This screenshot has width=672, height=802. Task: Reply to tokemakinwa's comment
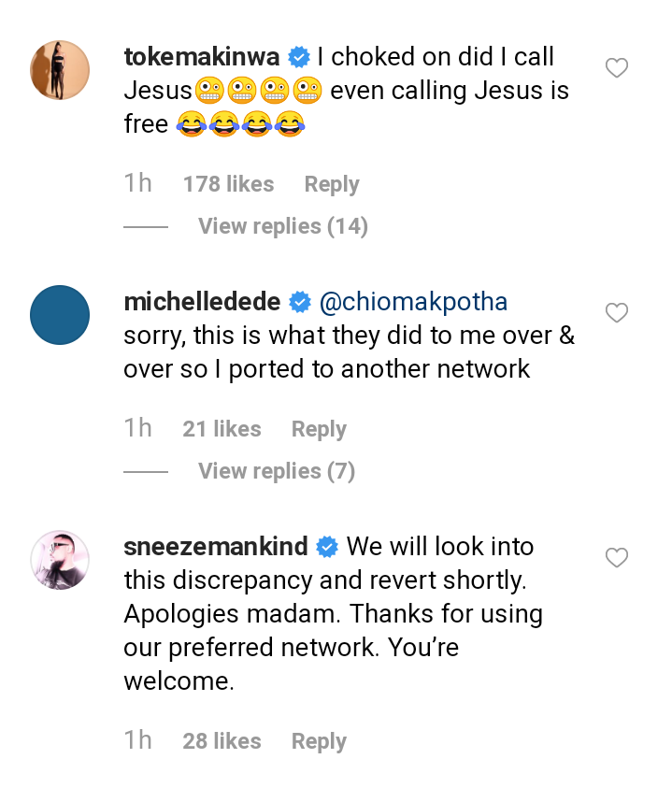tap(332, 184)
